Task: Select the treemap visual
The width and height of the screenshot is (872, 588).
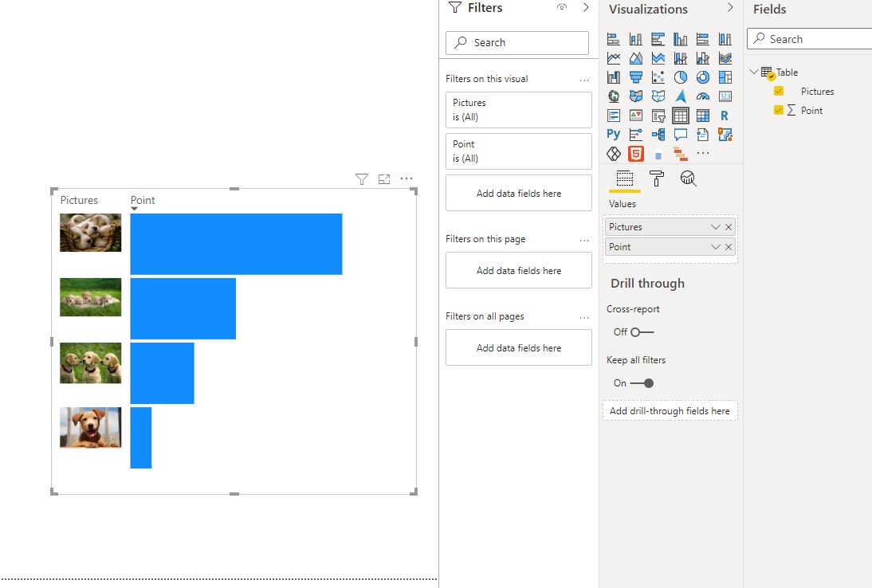Action: tap(725, 77)
